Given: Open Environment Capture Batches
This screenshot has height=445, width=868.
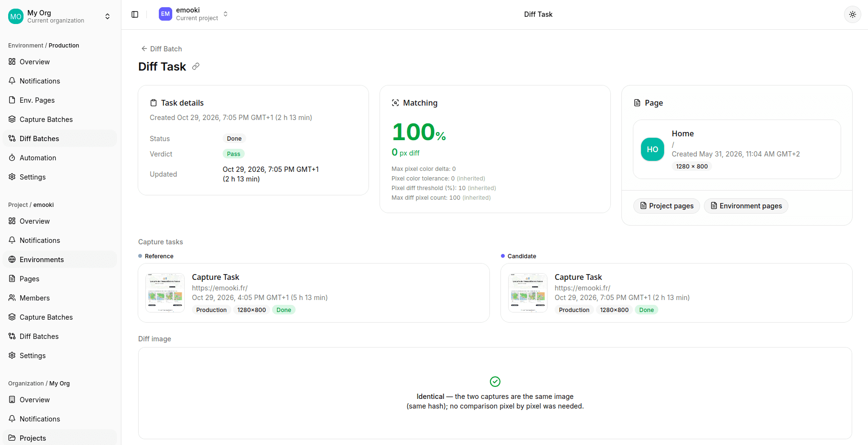Looking at the screenshot, I should [60, 120].
